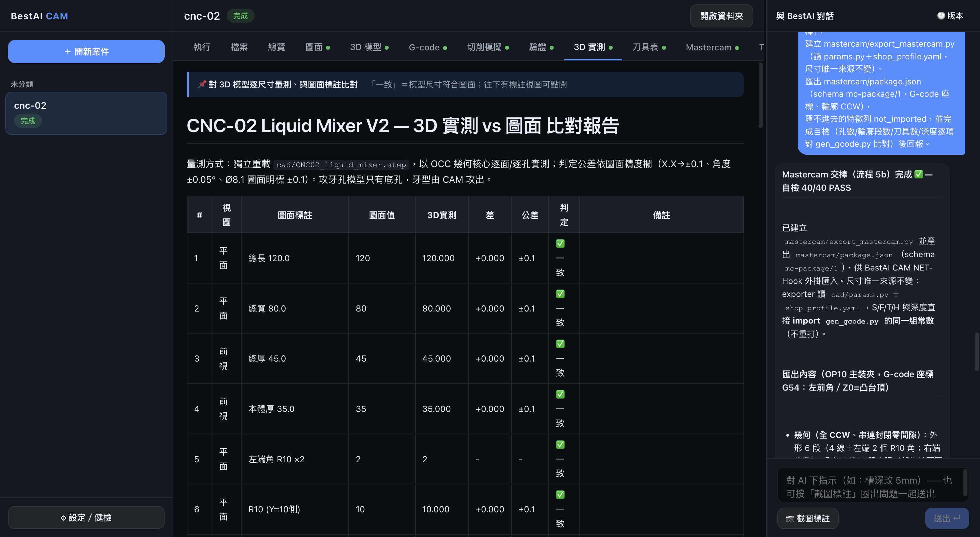Click the 備註 column header
The height and width of the screenshot is (537, 980).
[662, 215]
